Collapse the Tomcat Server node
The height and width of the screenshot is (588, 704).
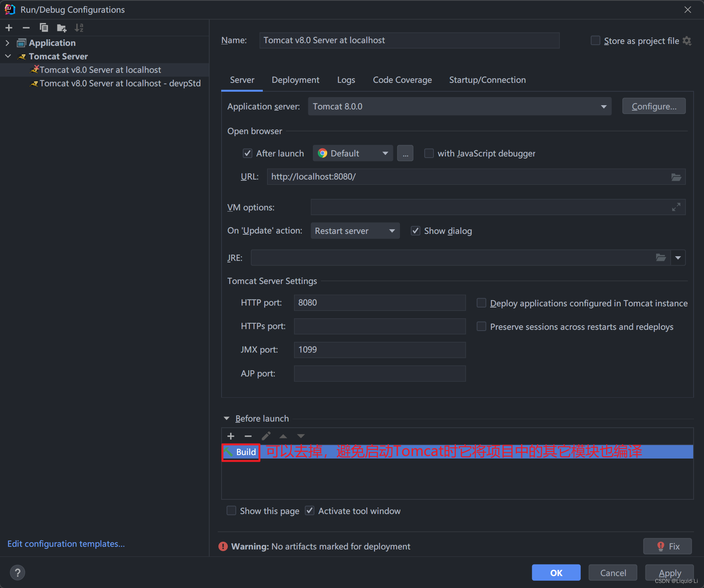(8, 56)
